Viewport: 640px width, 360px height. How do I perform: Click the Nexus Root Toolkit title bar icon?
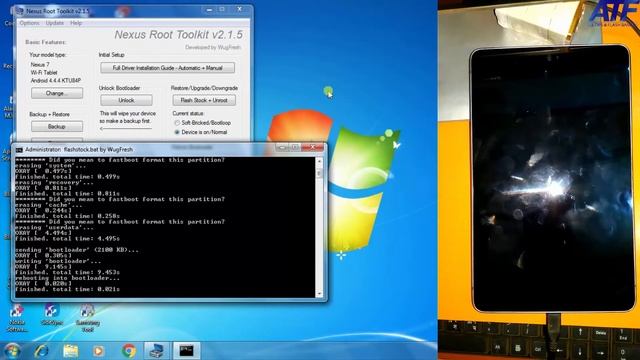click(20, 11)
